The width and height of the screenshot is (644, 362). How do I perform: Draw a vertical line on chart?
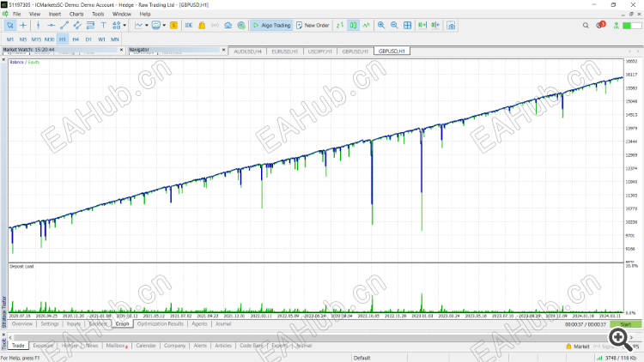tap(38, 26)
